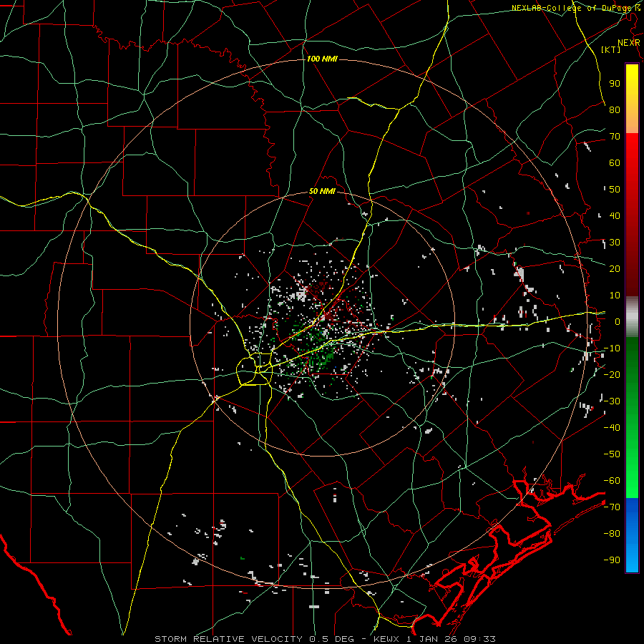Click the -60 knot scale value
644x644 pixels.
612,481
